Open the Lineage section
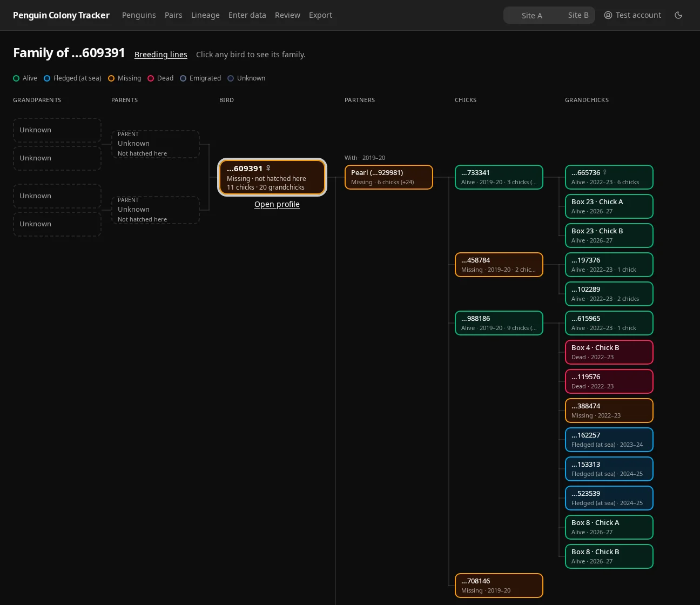 click(205, 15)
